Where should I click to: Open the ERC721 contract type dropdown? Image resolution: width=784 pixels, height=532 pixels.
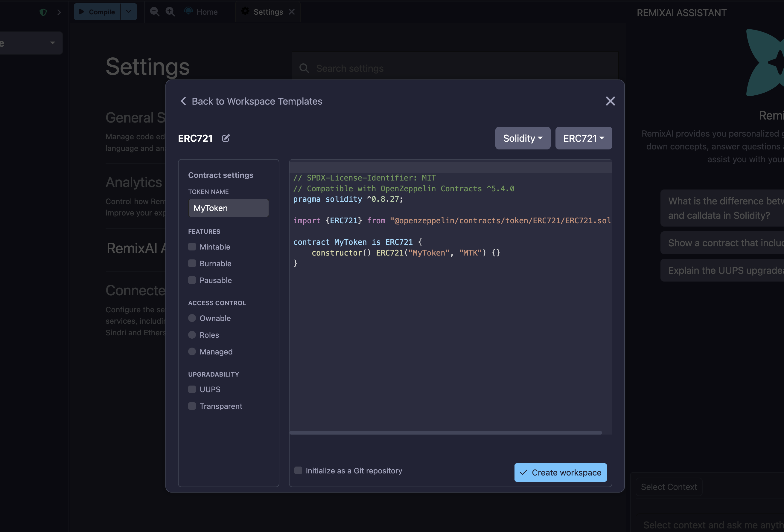pyautogui.click(x=583, y=138)
